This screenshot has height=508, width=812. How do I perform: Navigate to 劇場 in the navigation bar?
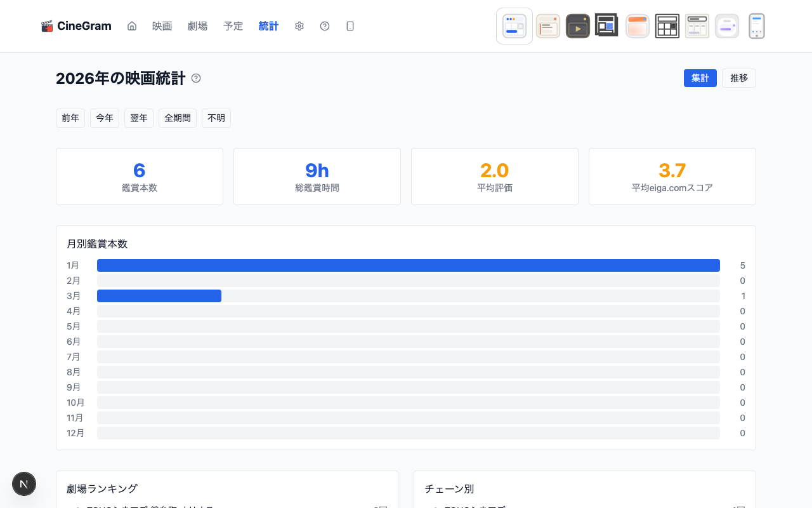pyautogui.click(x=197, y=26)
